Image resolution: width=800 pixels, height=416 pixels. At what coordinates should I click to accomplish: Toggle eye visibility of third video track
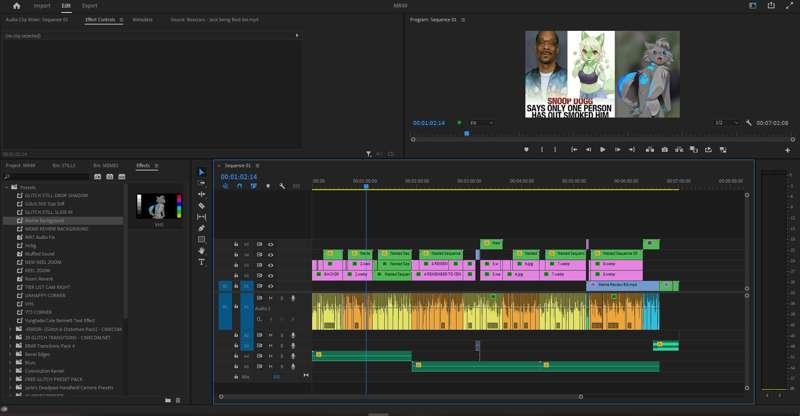coord(271,265)
